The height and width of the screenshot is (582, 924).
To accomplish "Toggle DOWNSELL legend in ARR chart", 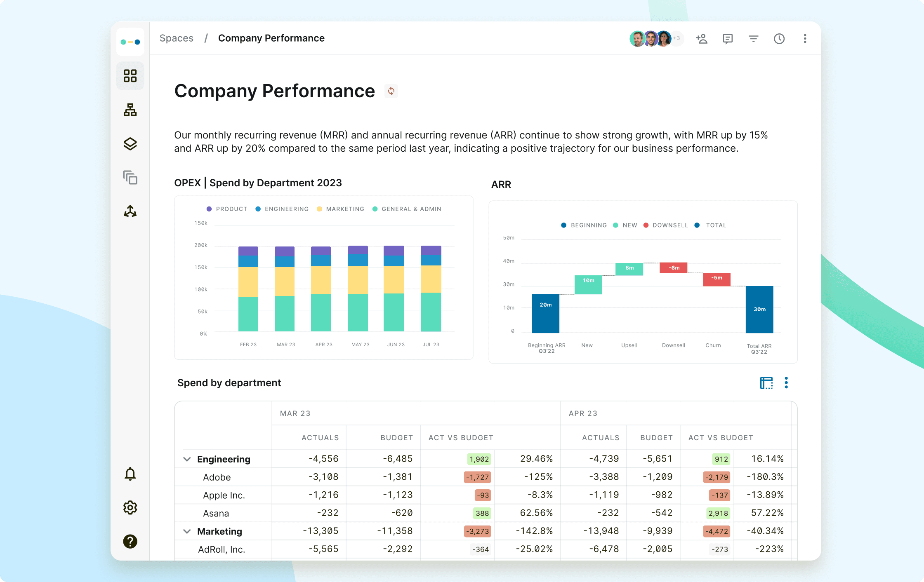I will tap(666, 225).
